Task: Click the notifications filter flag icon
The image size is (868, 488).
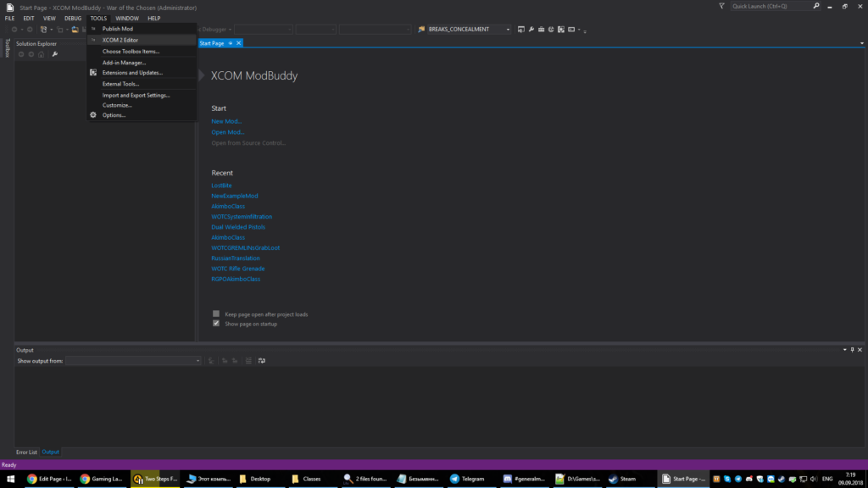Action: [721, 6]
